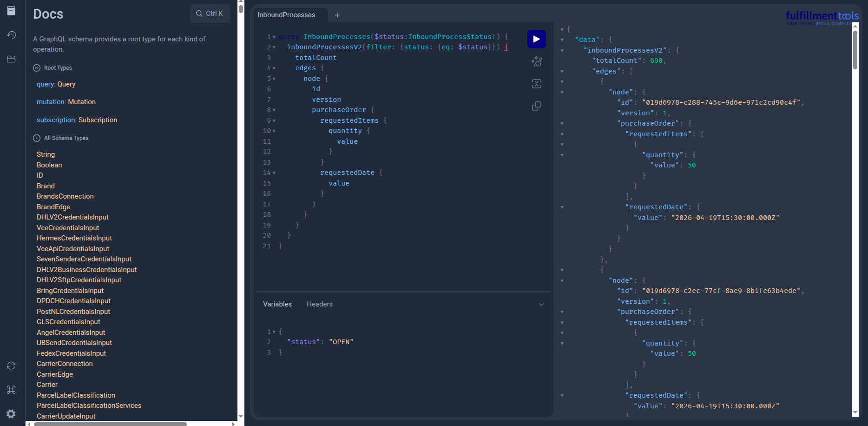Collapse the Variables editor section chevron
This screenshot has height=426, width=868.
(541, 304)
